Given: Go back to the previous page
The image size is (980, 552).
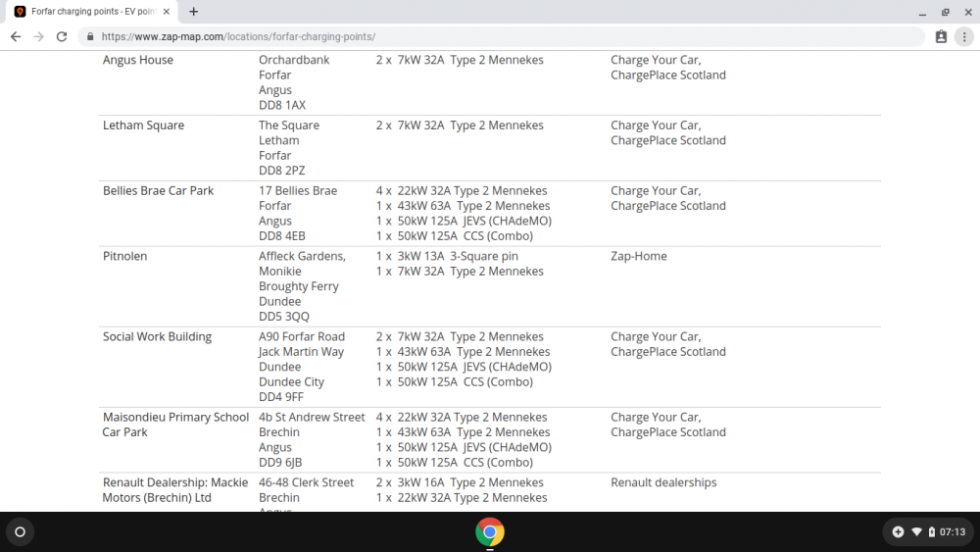Looking at the screenshot, I should (x=16, y=37).
